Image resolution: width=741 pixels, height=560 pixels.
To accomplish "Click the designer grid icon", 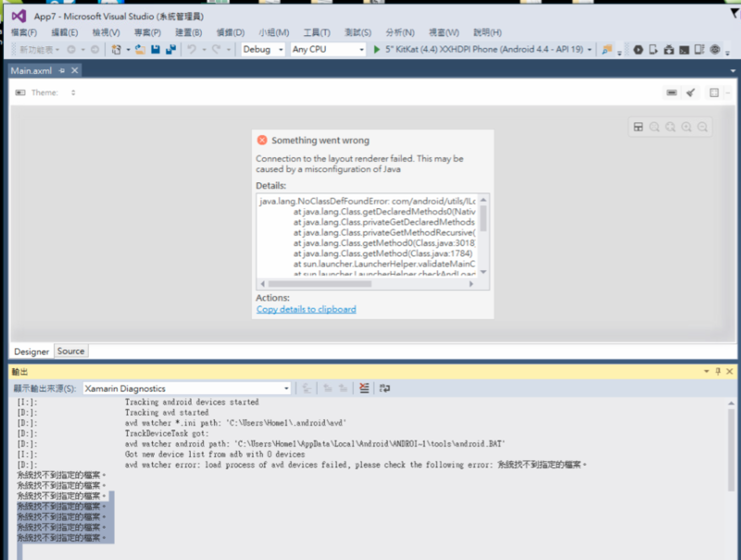I will (x=714, y=93).
